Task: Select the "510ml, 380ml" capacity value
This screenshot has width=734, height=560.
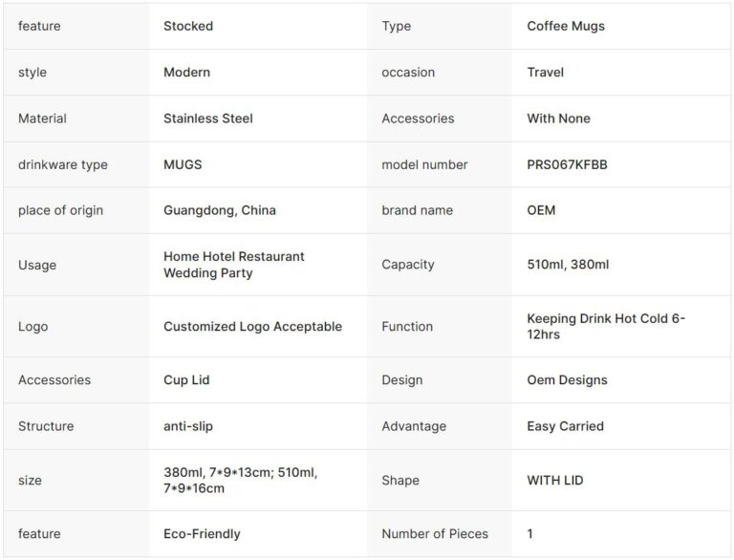Action: [x=568, y=265]
